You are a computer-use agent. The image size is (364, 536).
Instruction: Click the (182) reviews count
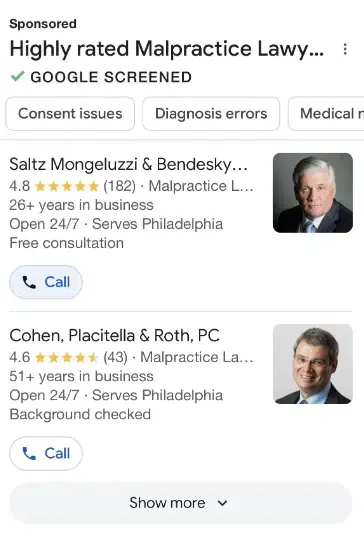coord(120,186)
